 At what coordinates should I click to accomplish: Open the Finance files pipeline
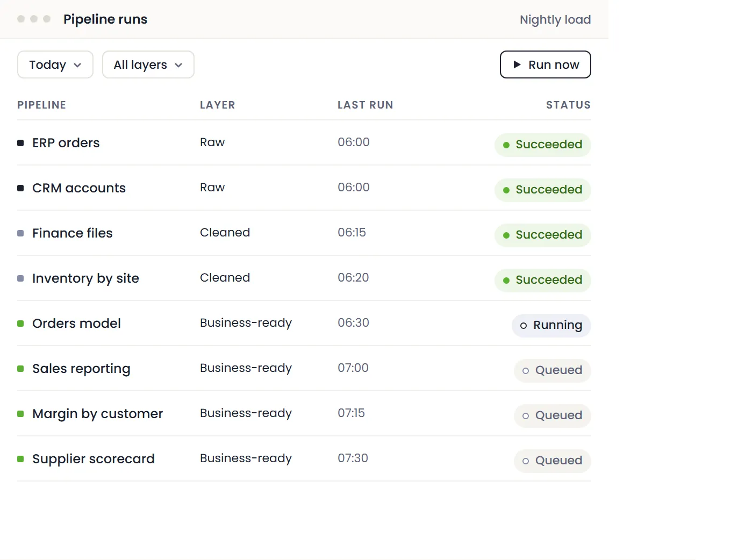pyautogui.click(x=73, y=233)
